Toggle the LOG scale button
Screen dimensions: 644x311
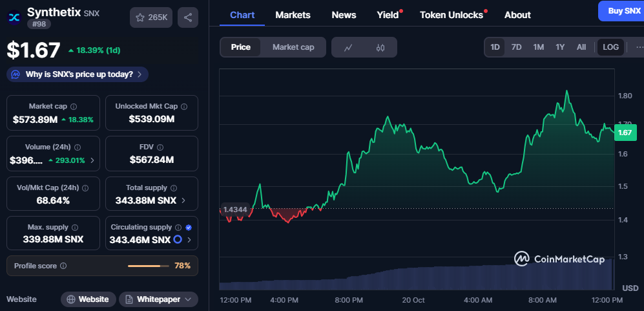point(610,47)
